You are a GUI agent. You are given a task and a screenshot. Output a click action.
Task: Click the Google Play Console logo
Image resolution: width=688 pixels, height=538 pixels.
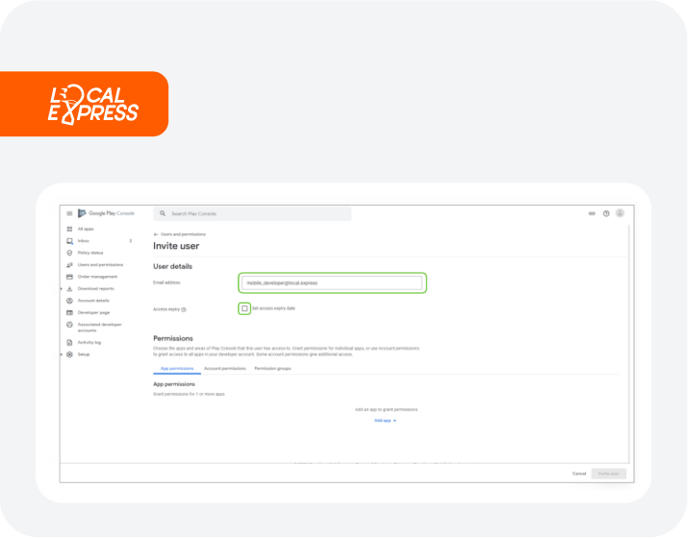point(106,213)
